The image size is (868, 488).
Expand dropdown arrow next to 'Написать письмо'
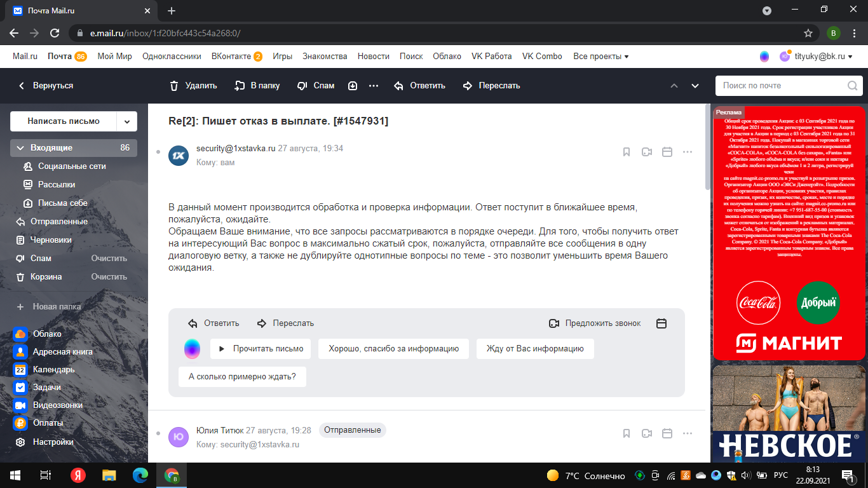click(127, 121)
